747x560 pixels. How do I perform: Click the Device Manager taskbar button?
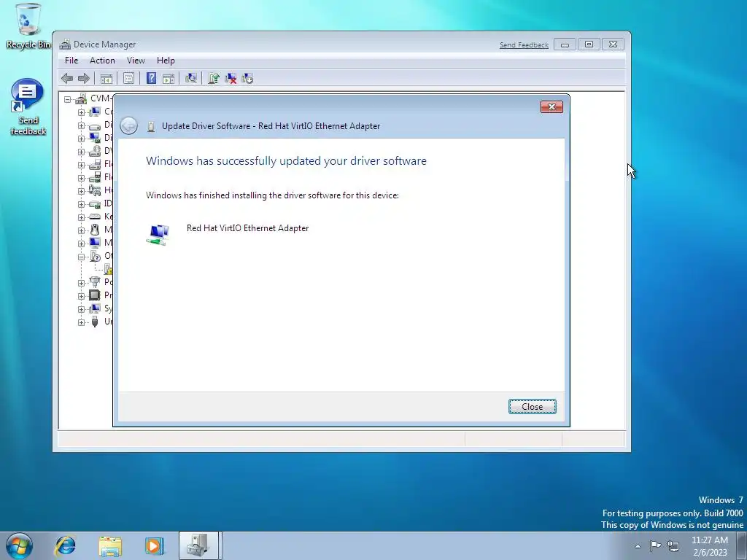(198, 545)
